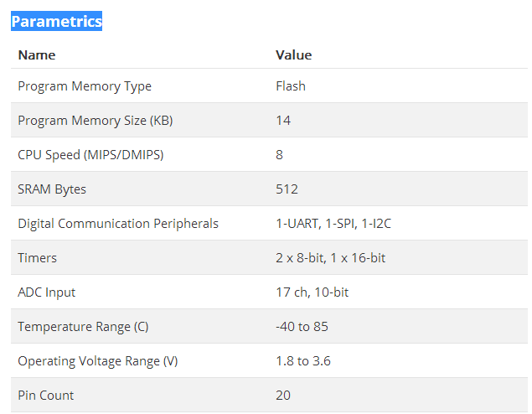Select the -40 to 85 value
The width and height of the screenshot is (532, 414).
click(301, 327)
